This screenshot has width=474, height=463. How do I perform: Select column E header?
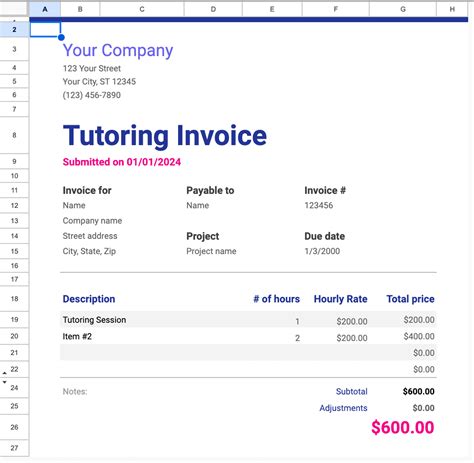coord(272,9)
